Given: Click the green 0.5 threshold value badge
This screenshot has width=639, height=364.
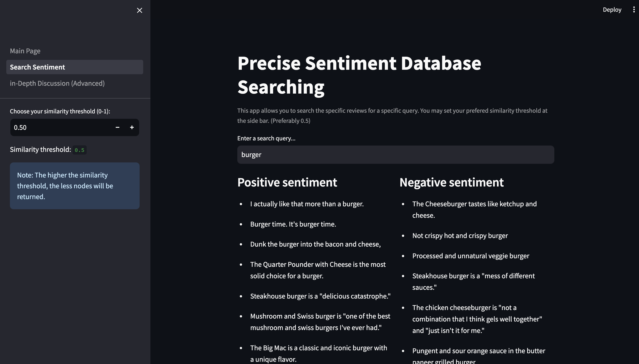Looking at the screenshot, I should click(x=79, y=150).
